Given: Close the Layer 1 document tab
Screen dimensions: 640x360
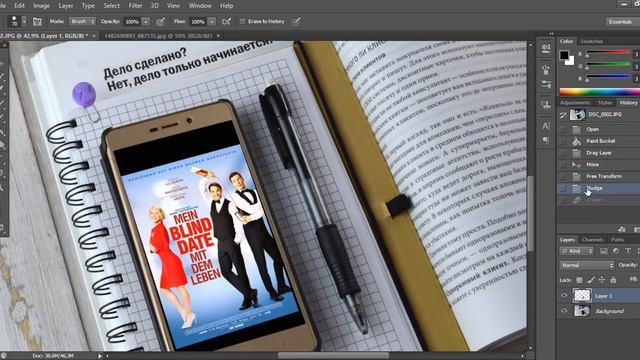Looking at the screenshot, I should [x=94, y=36].
